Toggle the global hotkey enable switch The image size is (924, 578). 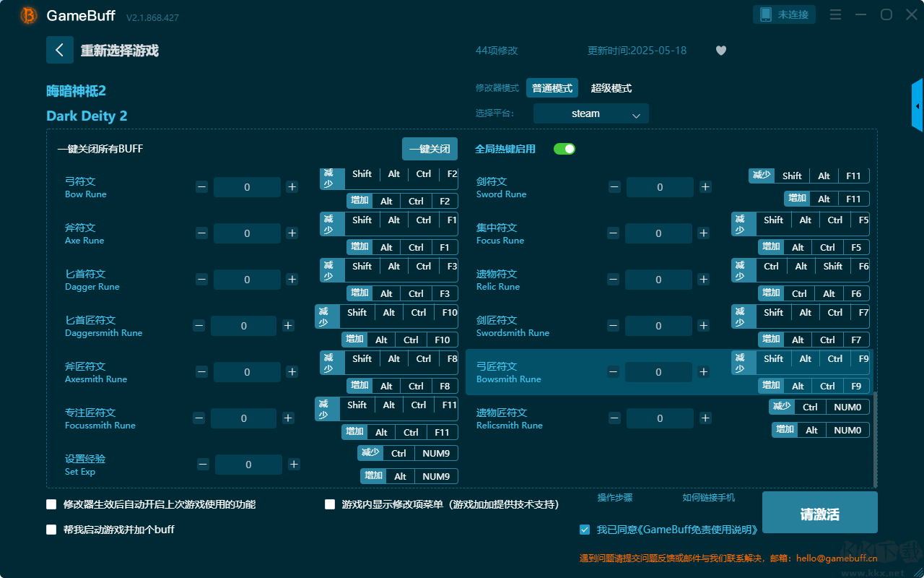pyautogui.click(x=564, y=149)
